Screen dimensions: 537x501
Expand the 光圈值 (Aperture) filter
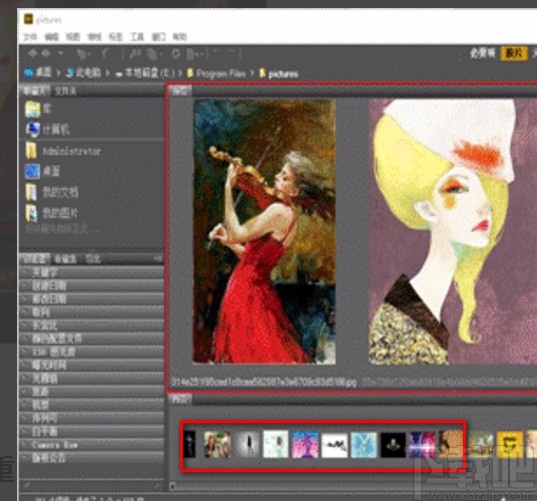[92, 378]
